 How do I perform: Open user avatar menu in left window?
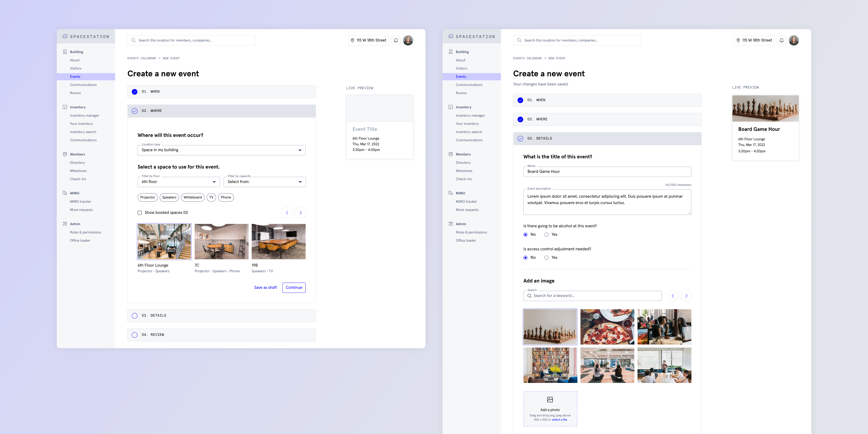408,40
